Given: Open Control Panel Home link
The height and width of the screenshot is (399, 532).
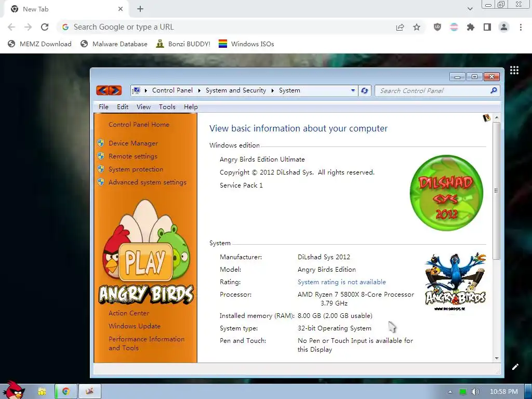Looking at the screenshot, I should 139,125.
